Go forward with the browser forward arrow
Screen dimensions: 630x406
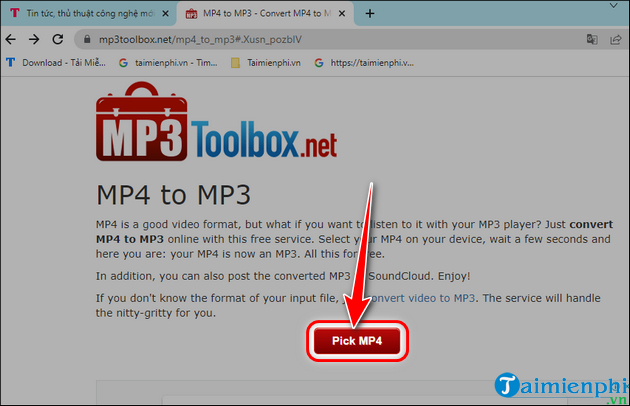pyautogui.click(x=34, y=39)
